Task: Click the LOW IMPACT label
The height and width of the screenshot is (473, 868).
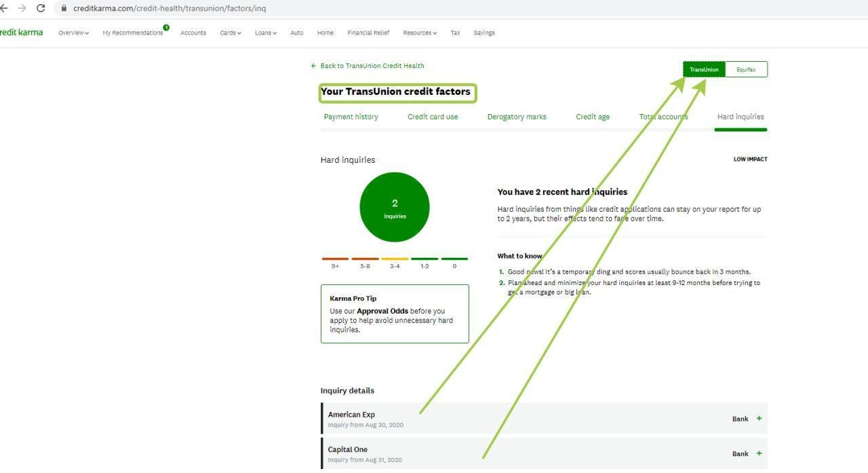Action: pyautogui.click(x=751, y=159)
